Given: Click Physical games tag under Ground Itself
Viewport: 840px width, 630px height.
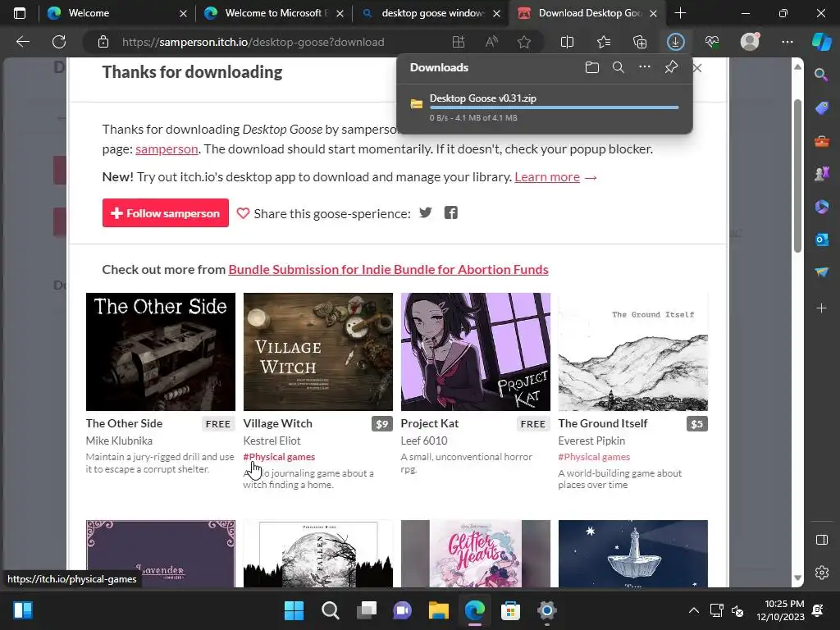Looking at the screenshot, I should tap(594, 457).
